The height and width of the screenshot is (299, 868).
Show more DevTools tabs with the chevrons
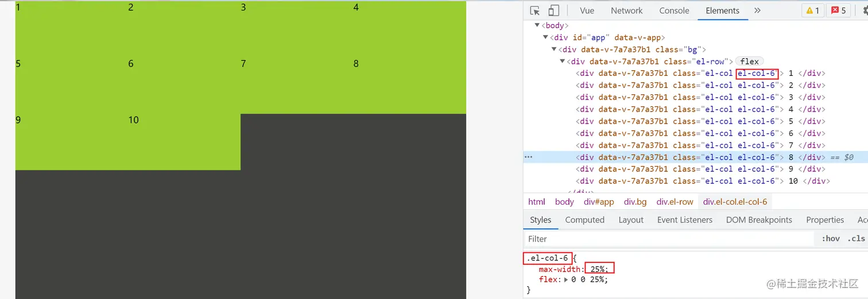click(x=757, y=10)
